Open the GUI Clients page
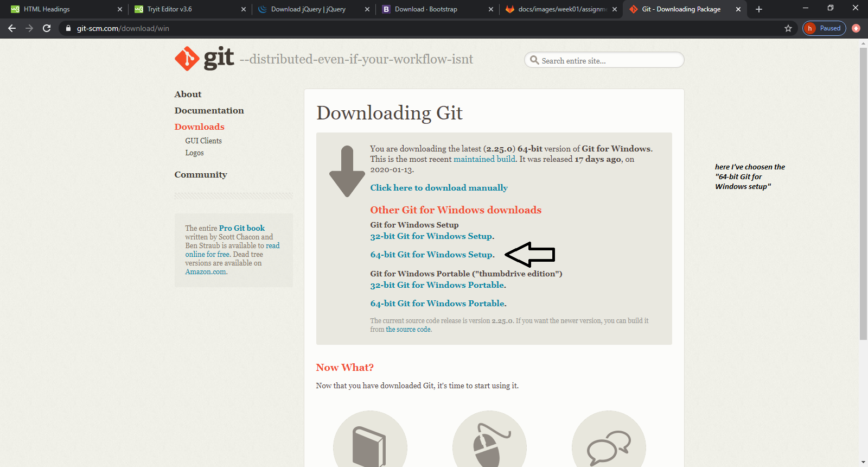 tap(203, 141)
